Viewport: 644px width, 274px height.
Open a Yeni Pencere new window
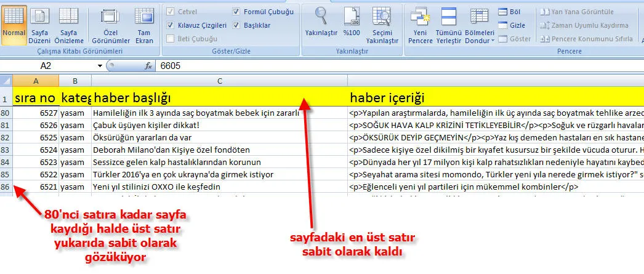(x=421, y=25)
